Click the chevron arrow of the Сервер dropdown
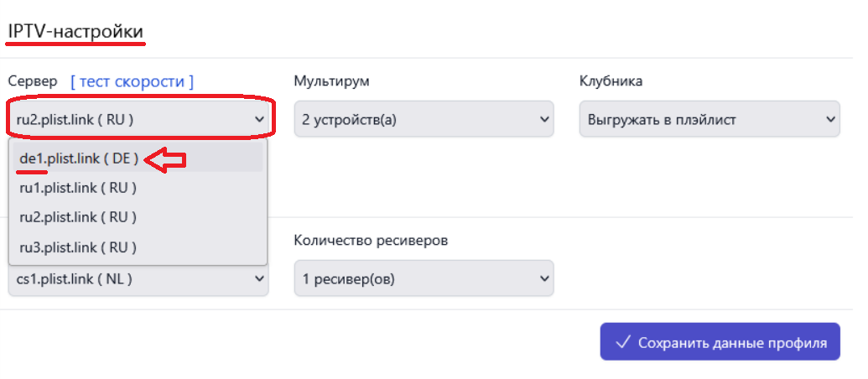Viewport: 868px width, 379px height. 259,119
